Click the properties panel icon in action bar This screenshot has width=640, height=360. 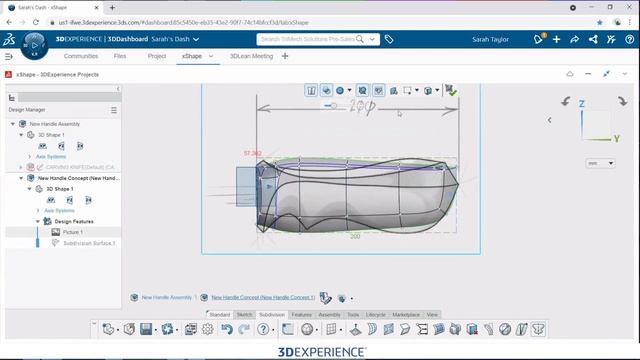click(x=191, y=329)
